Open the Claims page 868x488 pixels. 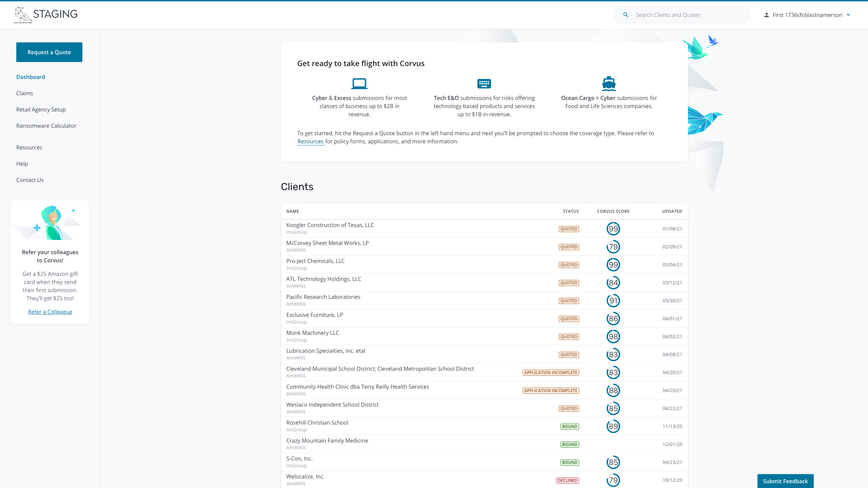click(x=24, y=93)
